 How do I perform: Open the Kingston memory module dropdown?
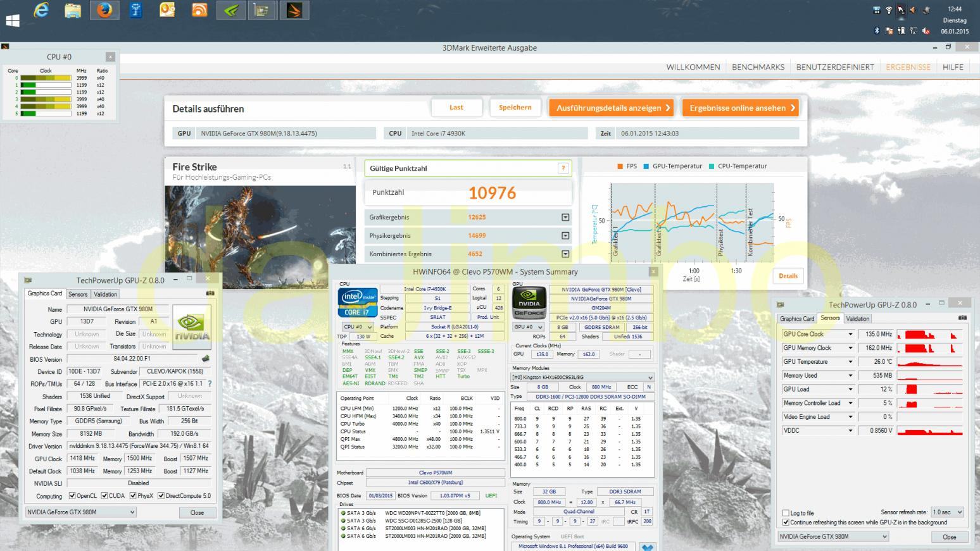coord(582,377)
